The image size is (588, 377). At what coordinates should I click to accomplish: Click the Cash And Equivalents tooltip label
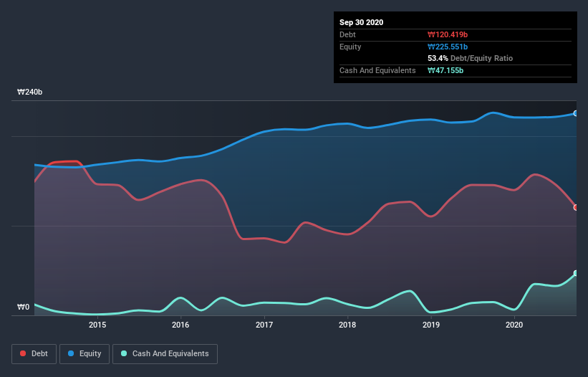point(377,70)
